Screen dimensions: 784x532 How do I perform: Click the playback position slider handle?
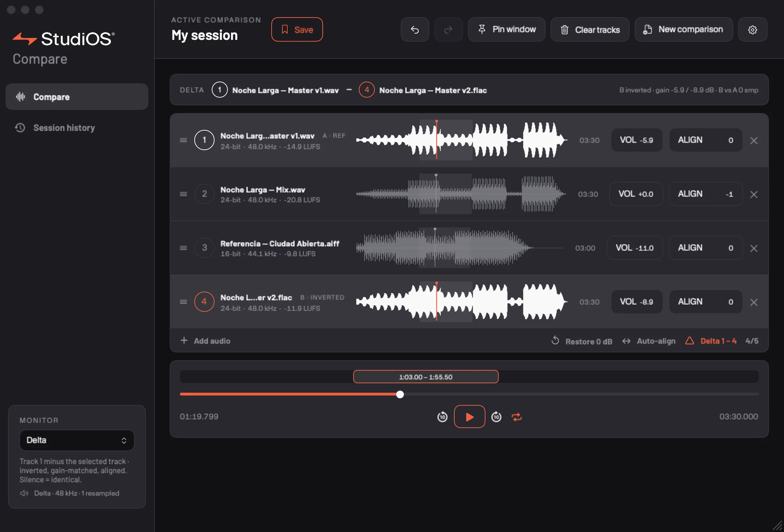[400, 394]
